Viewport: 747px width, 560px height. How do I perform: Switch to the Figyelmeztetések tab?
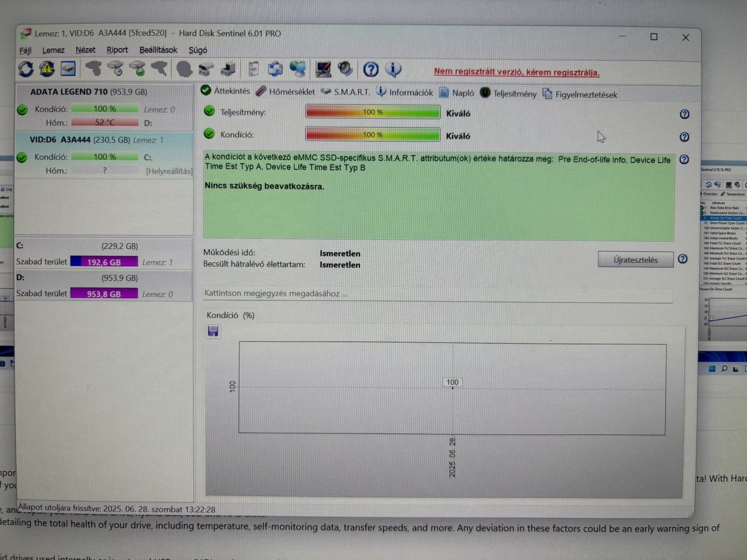click(x=580, y=94)
